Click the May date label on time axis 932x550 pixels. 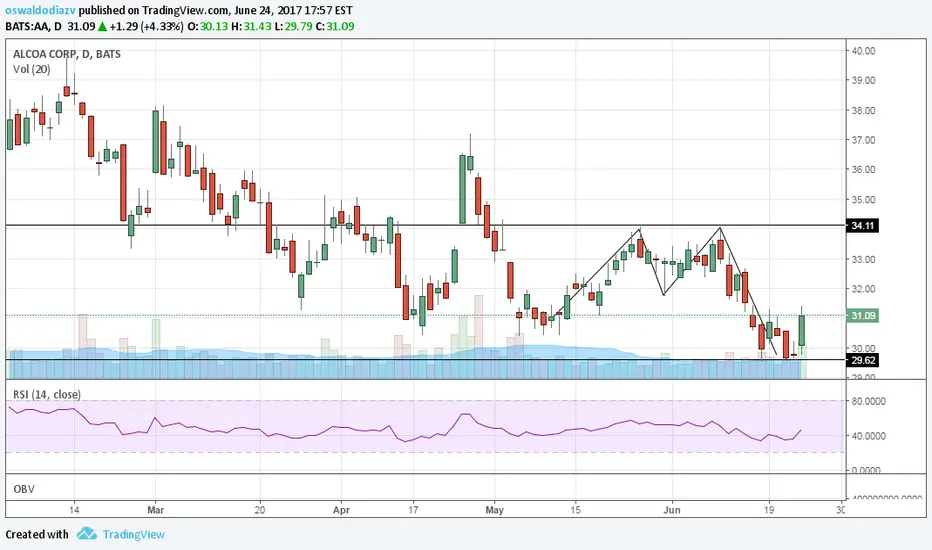(495, 510)
